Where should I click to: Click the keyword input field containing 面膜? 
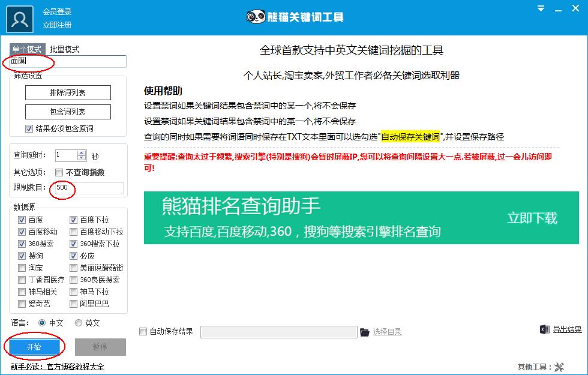point(66,61)
